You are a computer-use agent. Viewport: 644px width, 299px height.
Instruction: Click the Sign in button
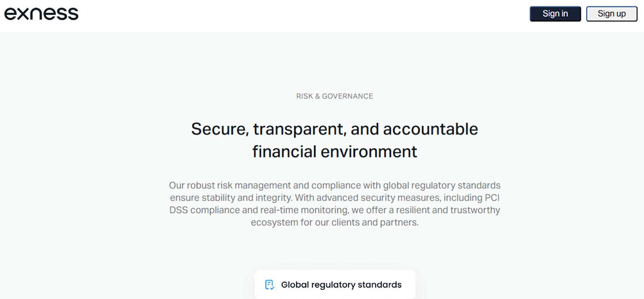click(x=555, y=14)
